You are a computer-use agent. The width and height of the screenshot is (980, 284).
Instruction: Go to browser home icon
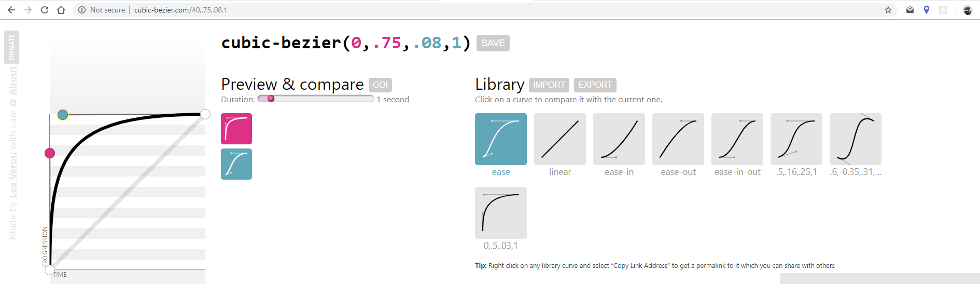(61, 10)
